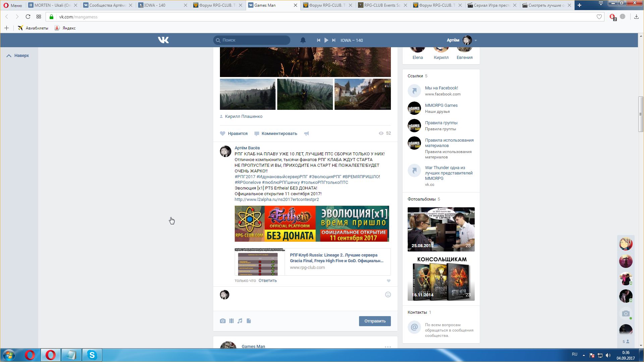Click the VK logo in header
Screen dimensions: 644x362
click(163, 40)
